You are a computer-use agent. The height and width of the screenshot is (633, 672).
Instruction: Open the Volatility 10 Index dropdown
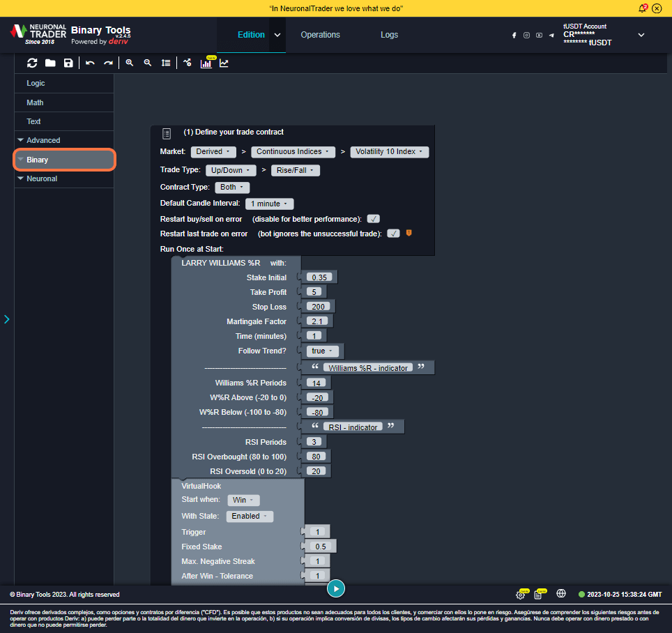pyautogui.click(x=389, y=151)
